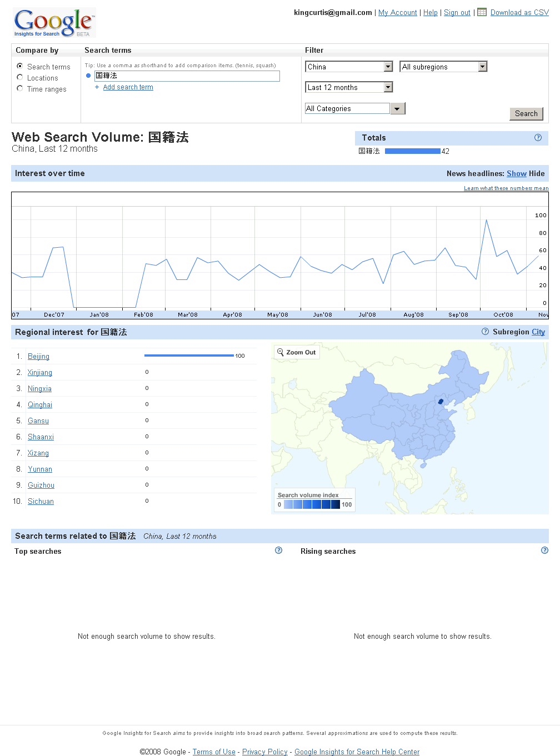Click the kingcurtis@gmail.com account text
Viewport: 560px width, 756px height.
point(333,12)
